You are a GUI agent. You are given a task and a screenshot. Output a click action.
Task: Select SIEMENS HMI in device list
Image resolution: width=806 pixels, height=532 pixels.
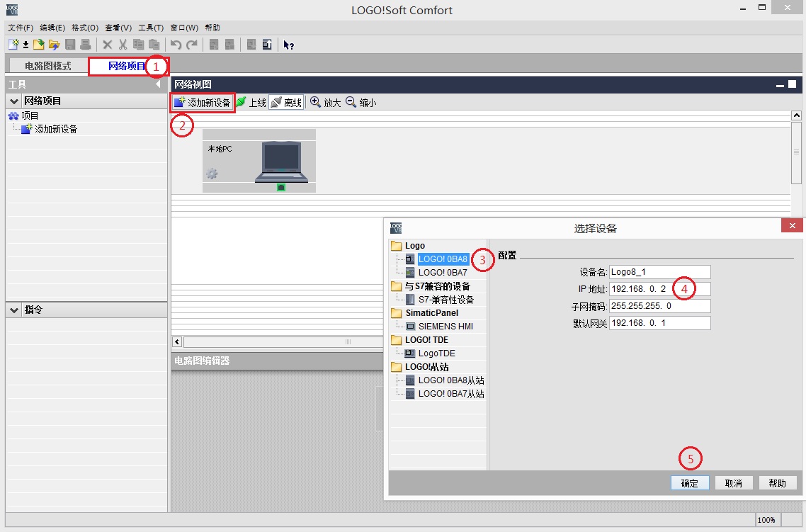445,327
